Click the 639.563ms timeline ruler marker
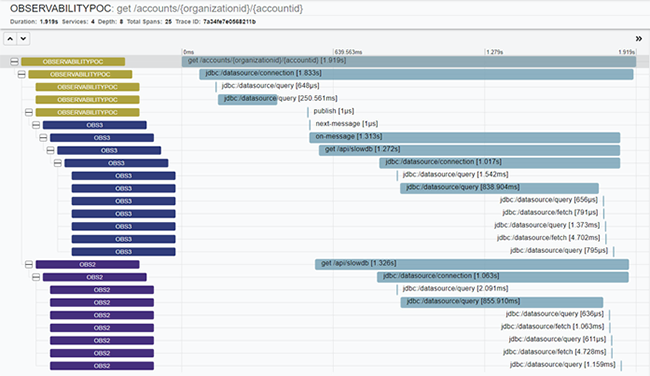 (x=348, y=52)
